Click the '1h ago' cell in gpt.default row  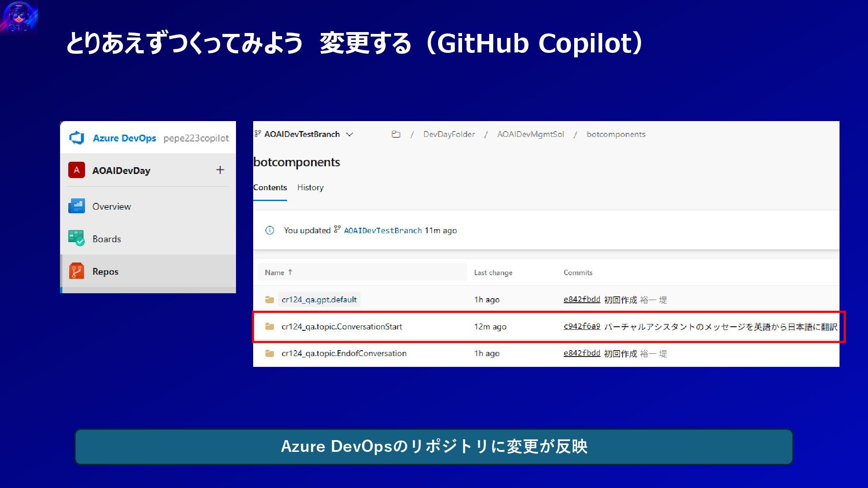tap(487, 300)
